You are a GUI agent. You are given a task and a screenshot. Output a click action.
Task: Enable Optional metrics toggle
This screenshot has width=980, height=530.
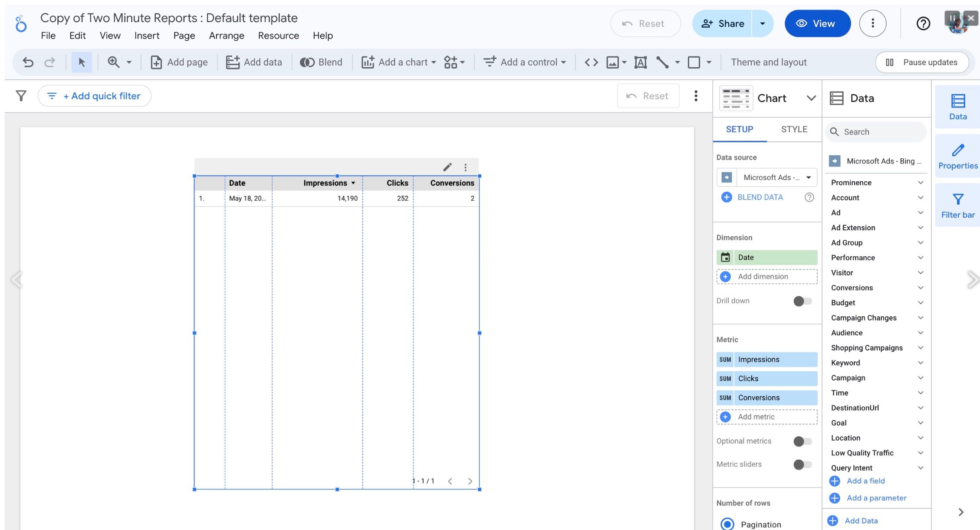802,442
